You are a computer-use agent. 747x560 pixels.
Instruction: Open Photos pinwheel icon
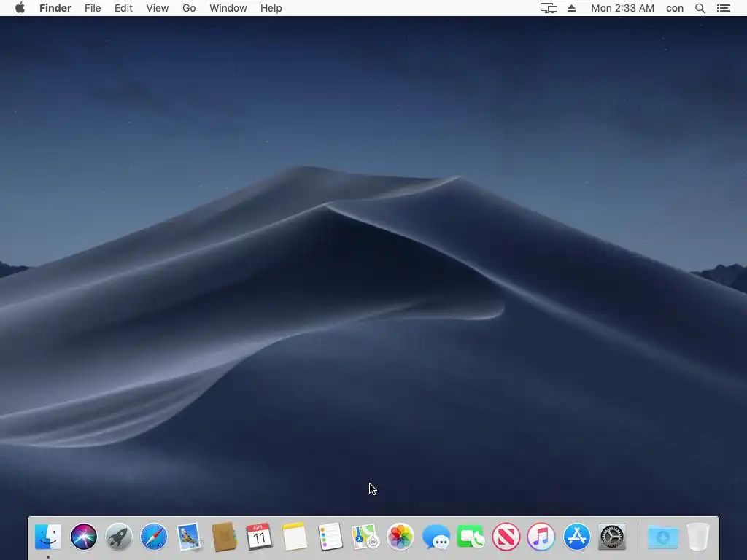pyautogui.click(x=400, y=537)
